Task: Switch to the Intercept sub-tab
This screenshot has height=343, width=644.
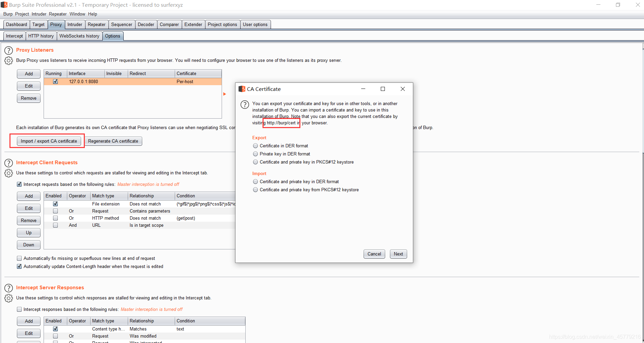Action: click(x=15, y=36)
